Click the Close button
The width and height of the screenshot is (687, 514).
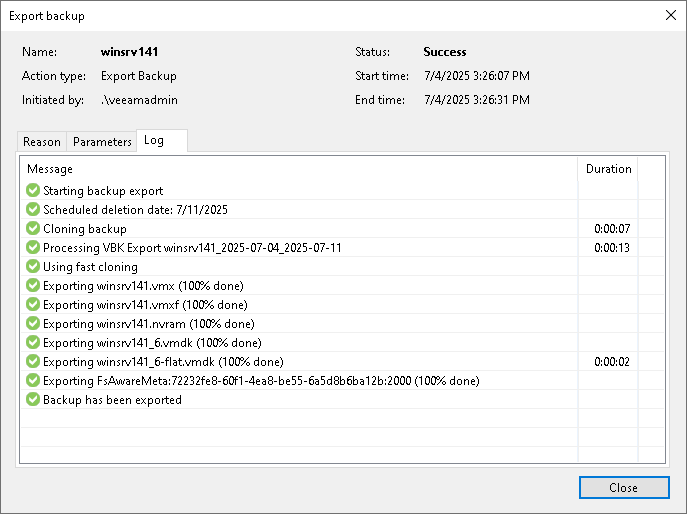[x=624, y=488]
